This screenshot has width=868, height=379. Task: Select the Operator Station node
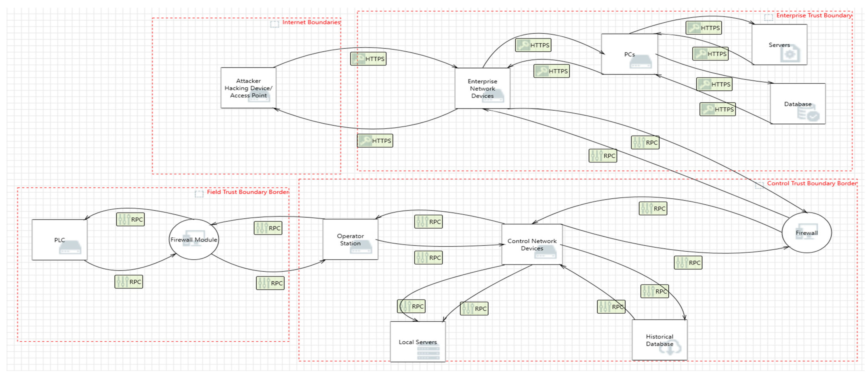tap(350, 239)
